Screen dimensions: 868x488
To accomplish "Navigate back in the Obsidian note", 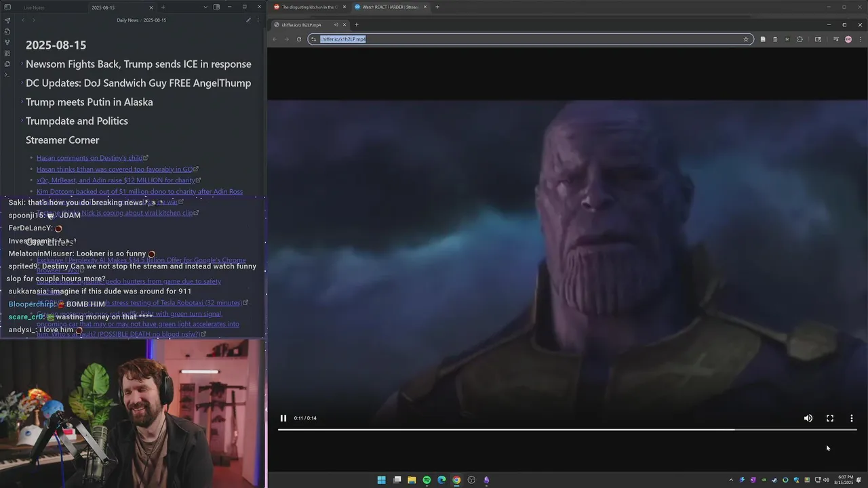I will [x=23, y=20].
